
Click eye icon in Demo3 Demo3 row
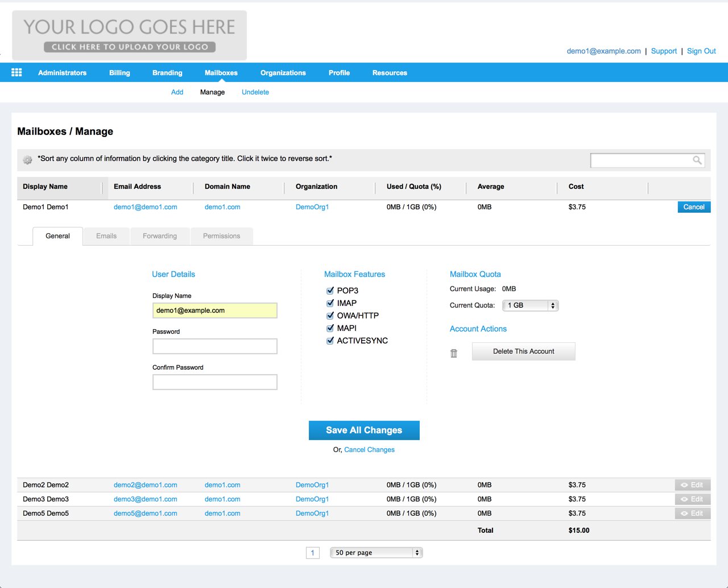[x=684, y=499]
